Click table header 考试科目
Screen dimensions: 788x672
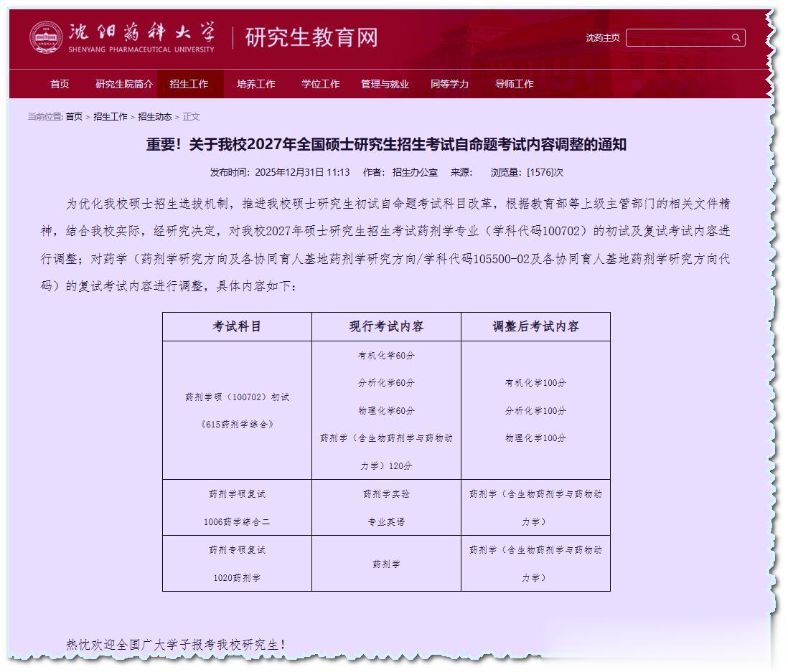coord(238,326)
